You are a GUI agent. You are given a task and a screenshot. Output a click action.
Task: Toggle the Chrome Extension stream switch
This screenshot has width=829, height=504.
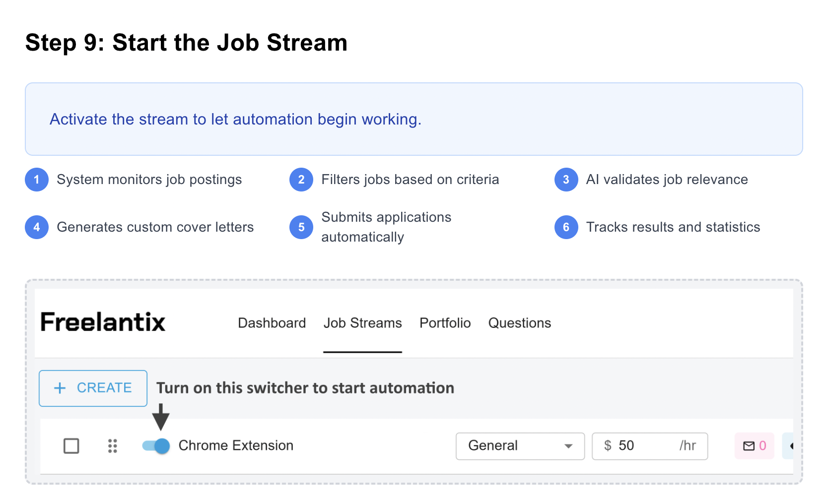pos(156,446)
